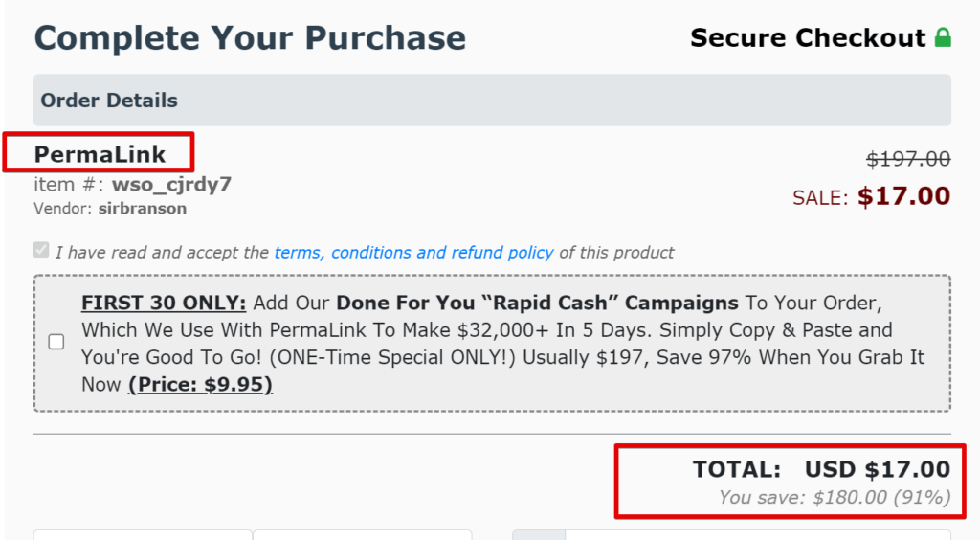Click the Order Details header bar
This screenshot has height=540, width=980.
click(492, 100)
